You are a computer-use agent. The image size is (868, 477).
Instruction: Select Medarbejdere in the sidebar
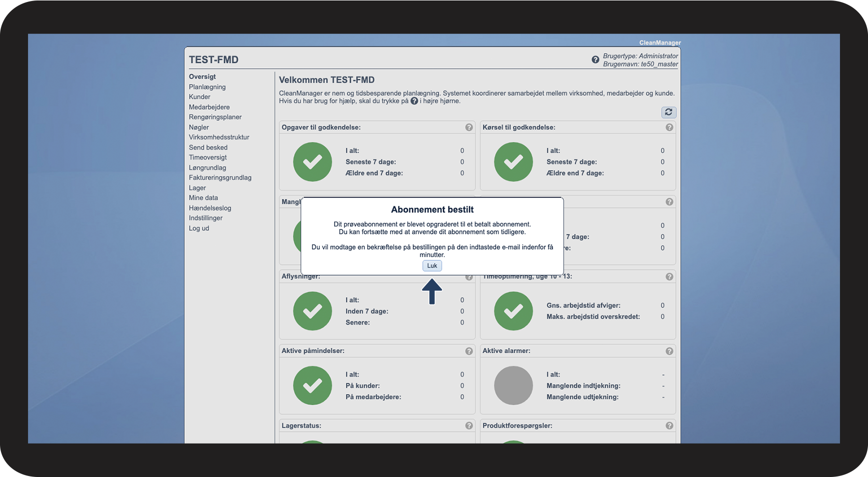209,107
